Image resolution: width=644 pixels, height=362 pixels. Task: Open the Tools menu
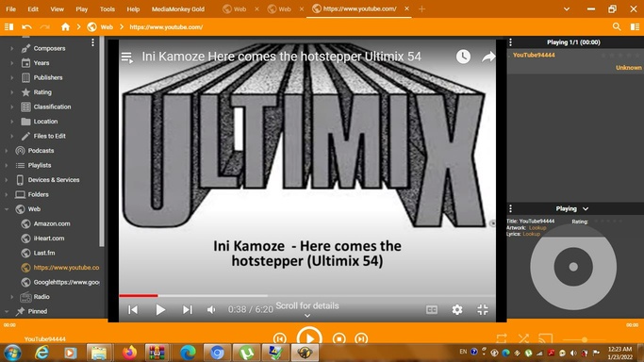(x=107, y=9)
